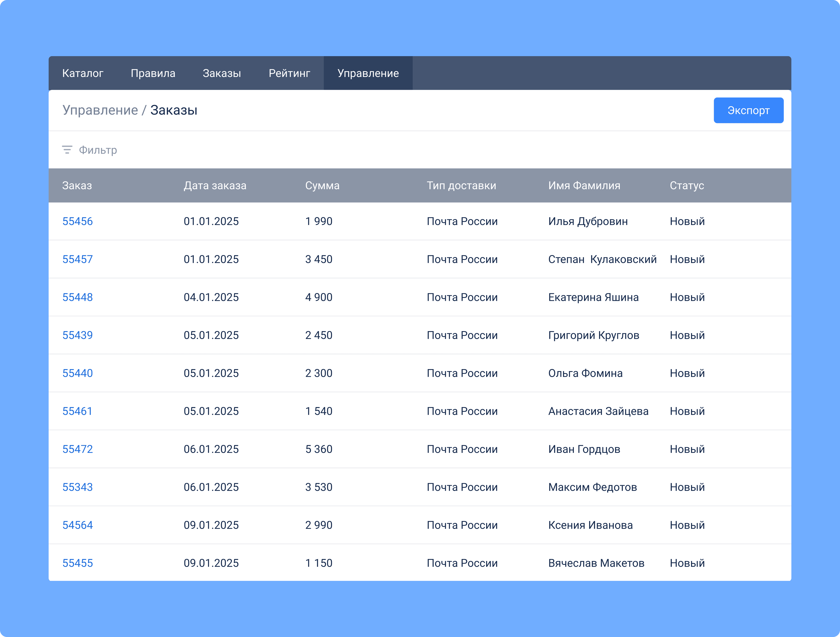Click the Заказ column header
The width and height of the screenshot is (840, 637).
click(x=77, y=186)
